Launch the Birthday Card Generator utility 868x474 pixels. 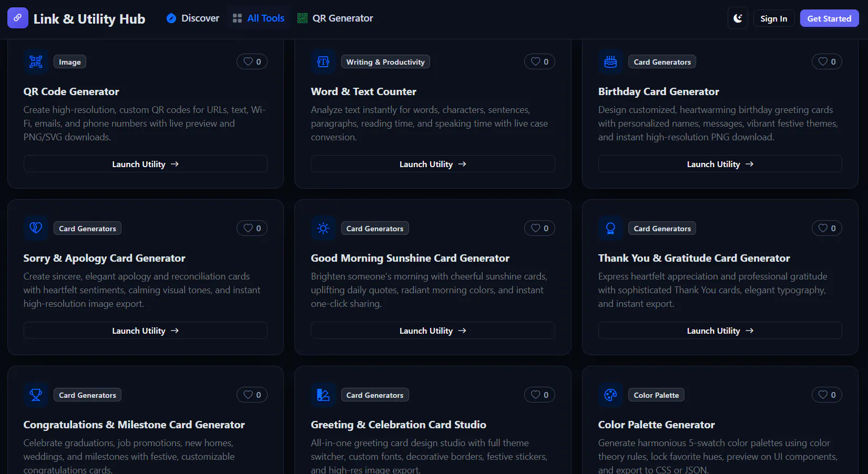pyautogui.click(x=720, y=164)
